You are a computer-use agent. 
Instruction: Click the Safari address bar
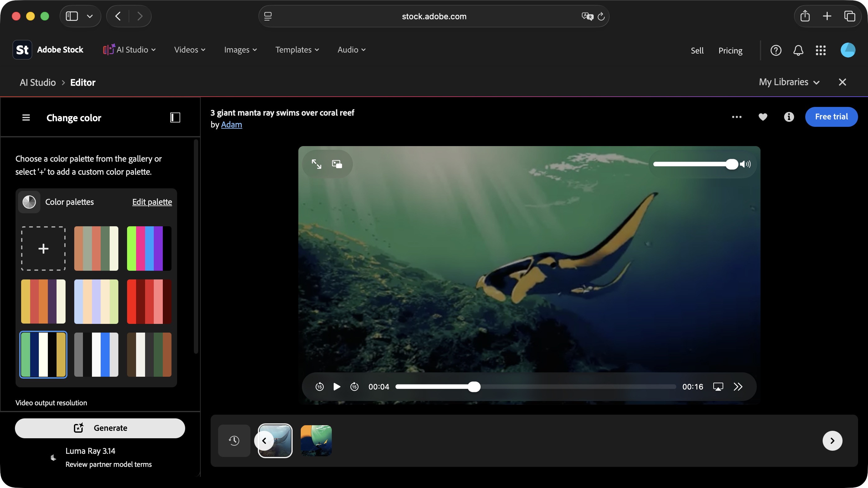pyautogui.click(x=434, y=16)
